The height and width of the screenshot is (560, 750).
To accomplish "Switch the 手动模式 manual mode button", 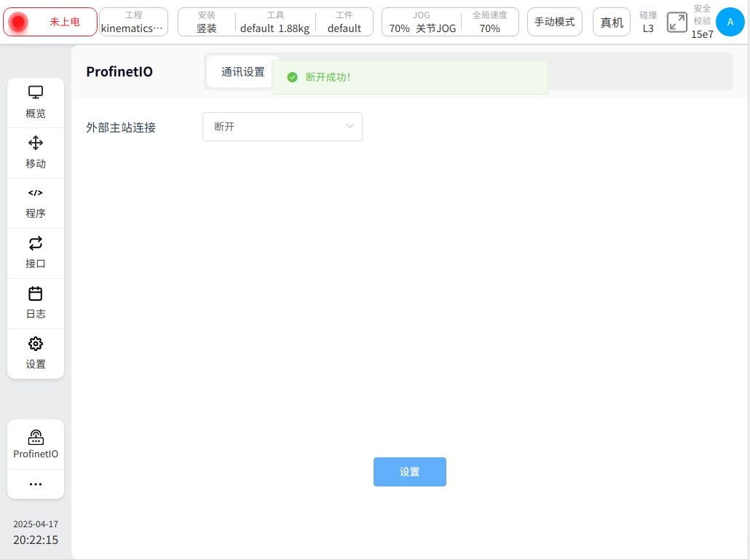I will (x=554, y=22).
